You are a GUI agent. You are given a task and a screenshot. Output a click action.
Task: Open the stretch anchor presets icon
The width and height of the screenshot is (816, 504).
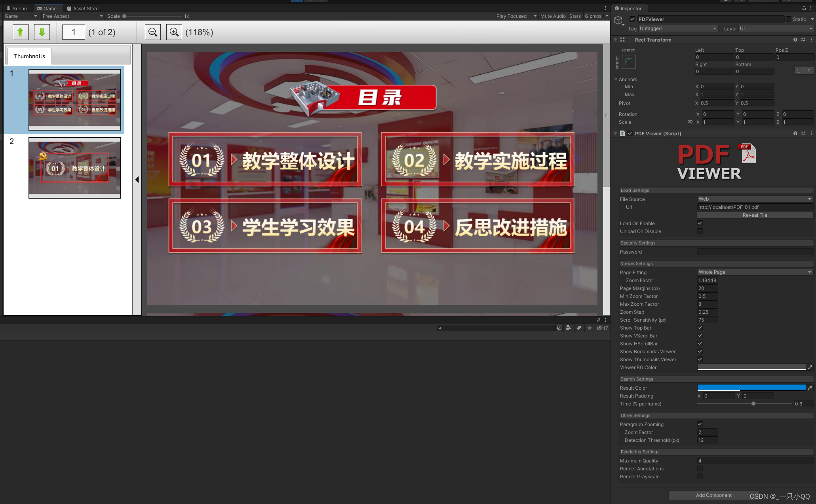629,62
